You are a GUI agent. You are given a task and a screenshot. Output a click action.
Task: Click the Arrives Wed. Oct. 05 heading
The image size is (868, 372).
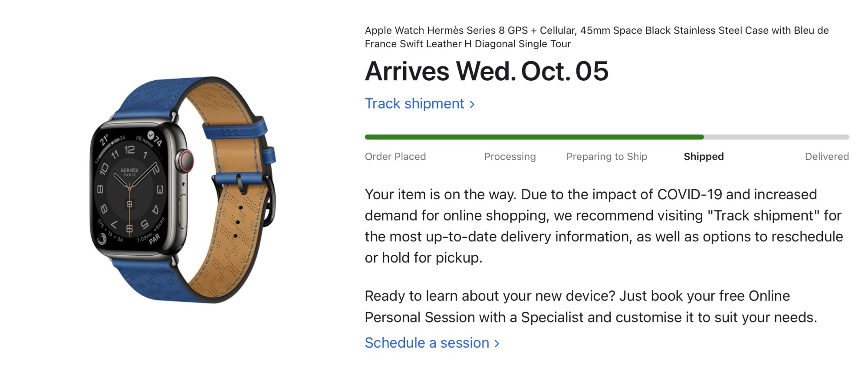(486, 71)
